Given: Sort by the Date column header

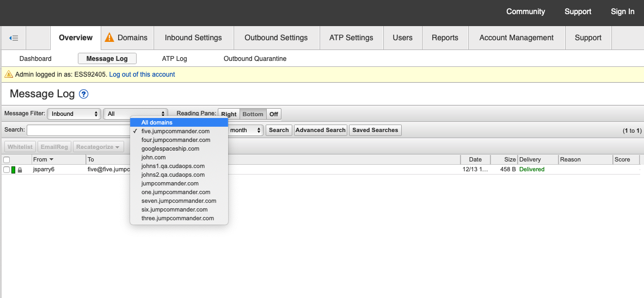Looking at the screenshot, I should click(x=475, y=159).
